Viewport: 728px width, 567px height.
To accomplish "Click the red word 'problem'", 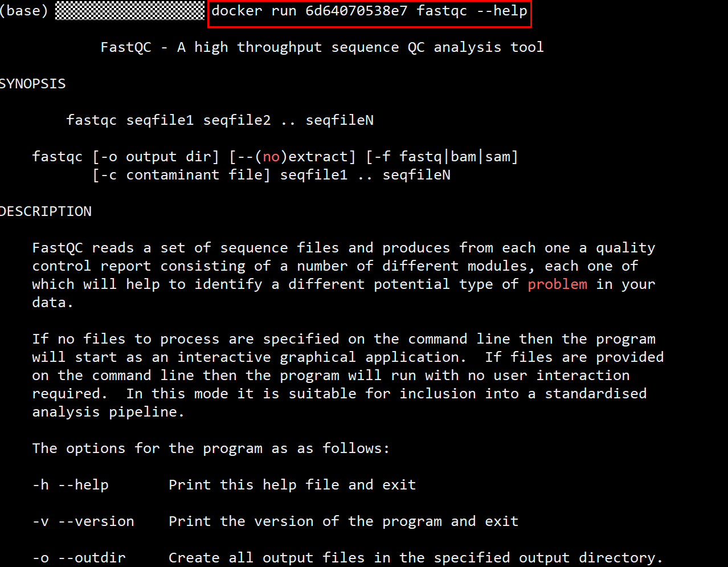I will coord(557,284).
